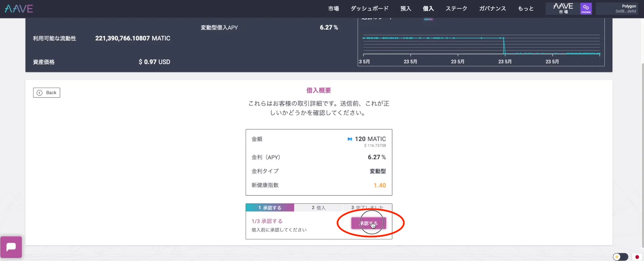
Task: Click the 資産価格 label
Action: 43,62
